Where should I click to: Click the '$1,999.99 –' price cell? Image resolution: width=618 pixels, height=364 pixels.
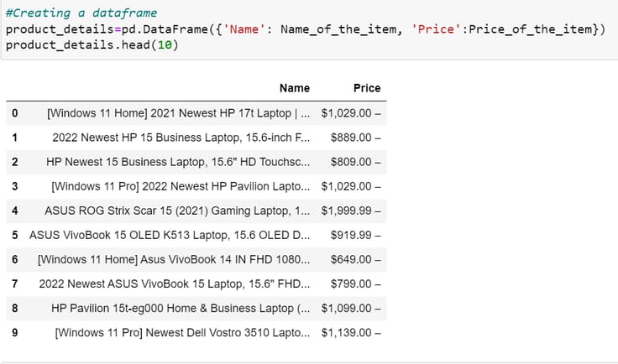tap(351, 211)
